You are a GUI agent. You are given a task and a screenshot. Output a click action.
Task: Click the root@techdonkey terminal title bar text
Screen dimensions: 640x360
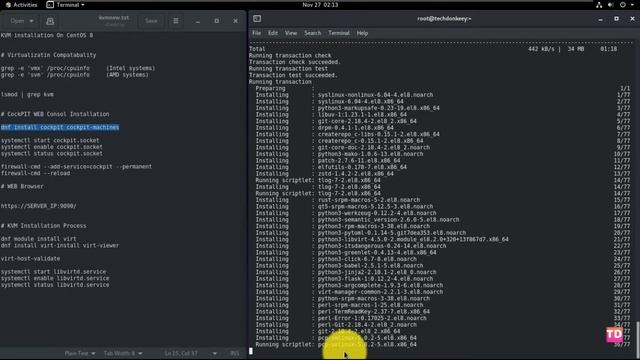tap(444, 19)
